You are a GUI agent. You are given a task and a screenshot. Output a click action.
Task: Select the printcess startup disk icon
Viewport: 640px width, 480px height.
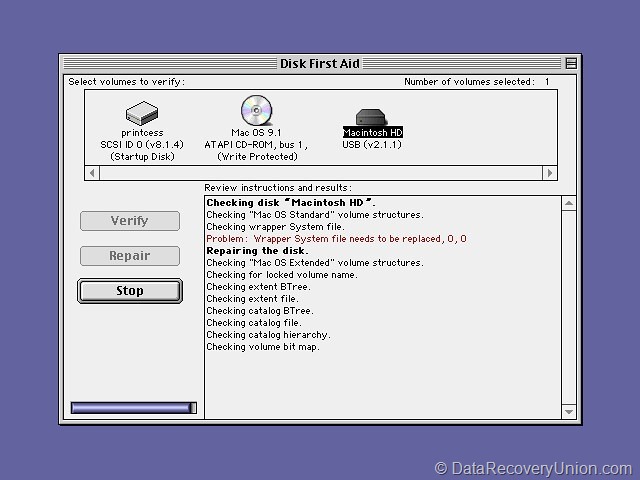click(x=142, y=113)
